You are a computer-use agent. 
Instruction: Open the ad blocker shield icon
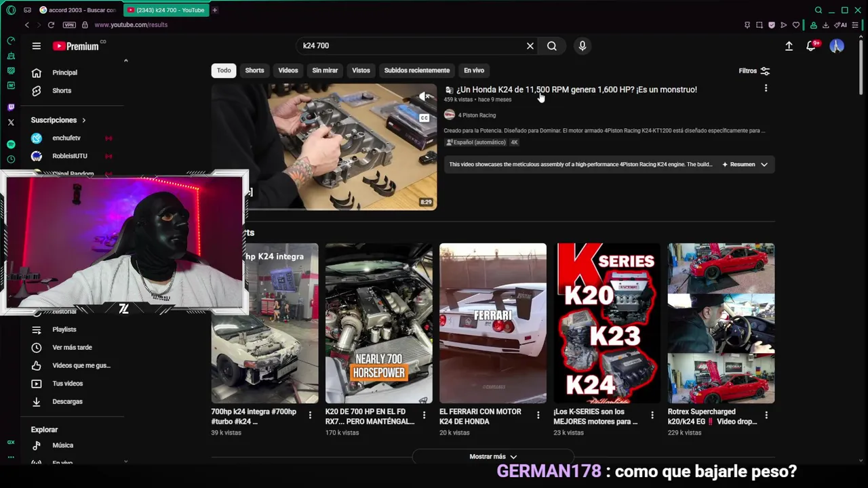[772, 25]
